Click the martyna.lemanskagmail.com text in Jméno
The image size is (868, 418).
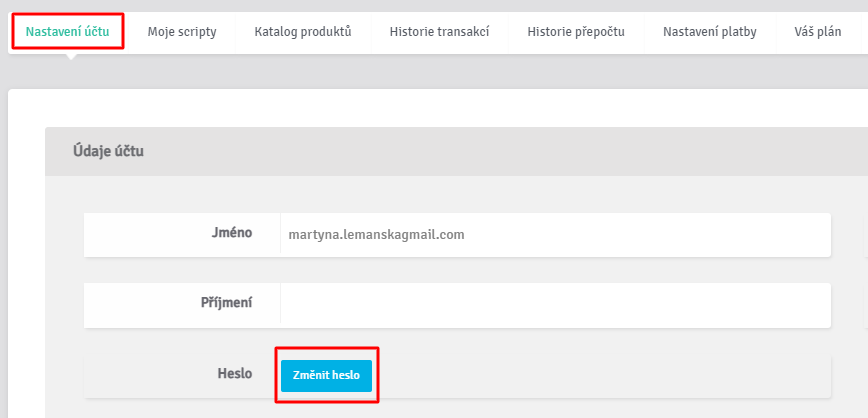click(376, 235)
